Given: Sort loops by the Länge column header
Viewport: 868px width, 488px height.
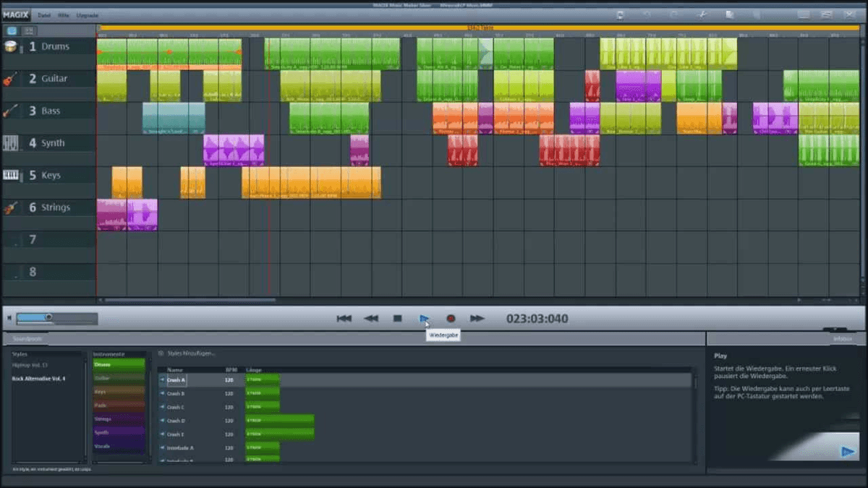Looking at the screenshot, I should click(x=253, y=369).
